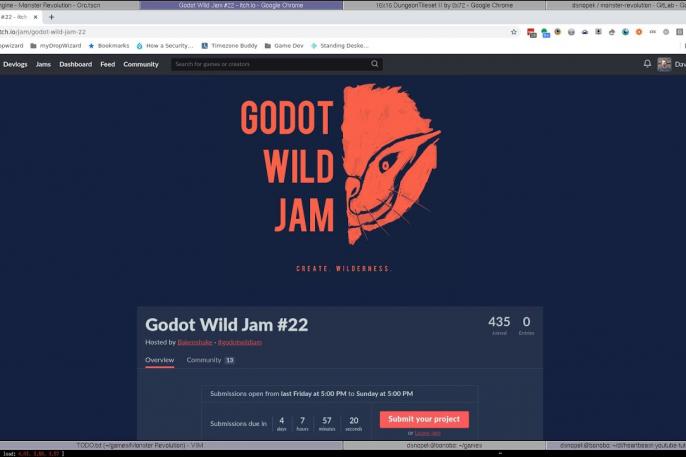Open Feed in itch.io nav
The height and width of the screenshot is (457, 686).
pyautogui.click(x=108, y=64)
